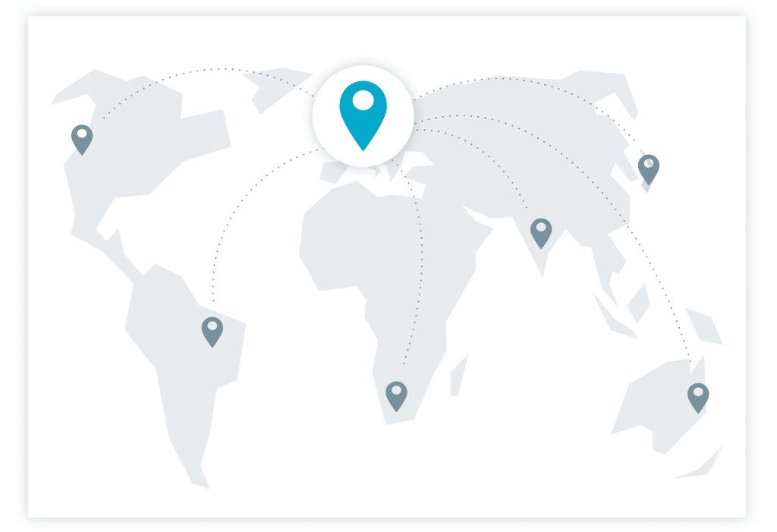Click the dotted line leading to South Africa
Screen dimensions: 777x532
tap(417, 266)
